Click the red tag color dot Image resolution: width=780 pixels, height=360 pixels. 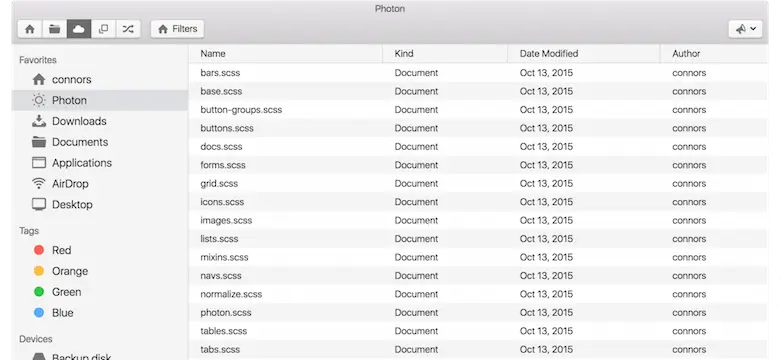[x=39, y=250]
